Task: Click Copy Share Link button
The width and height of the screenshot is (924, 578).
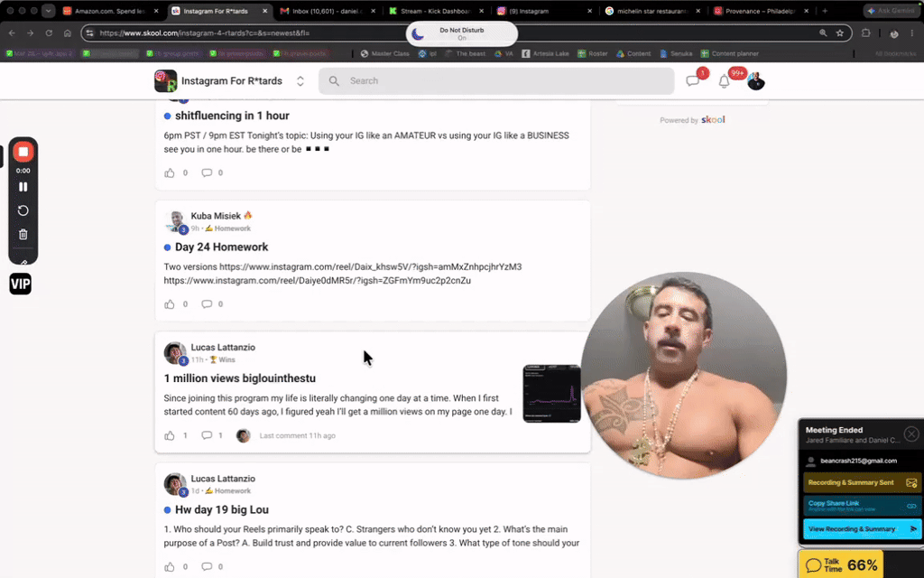Action: pos(862,506)
